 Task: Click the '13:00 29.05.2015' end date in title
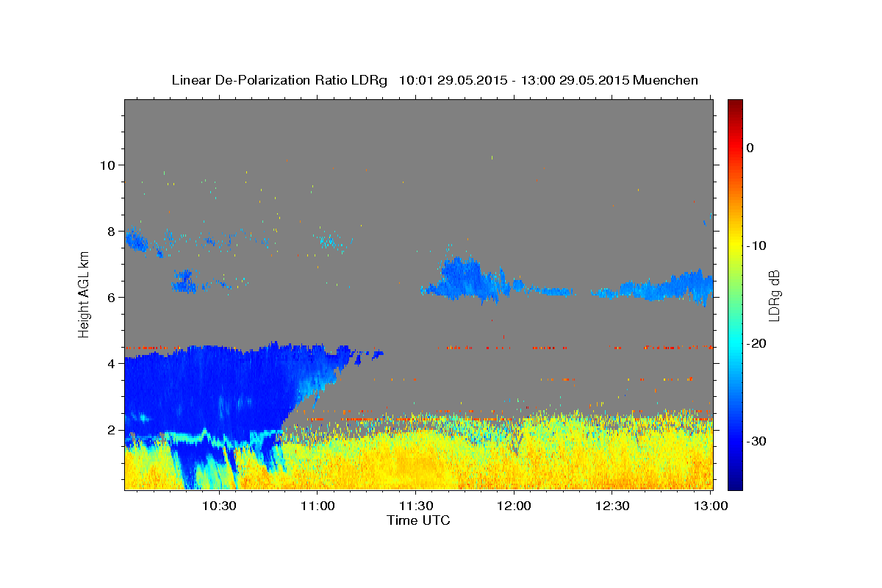(x=575, y=80)
